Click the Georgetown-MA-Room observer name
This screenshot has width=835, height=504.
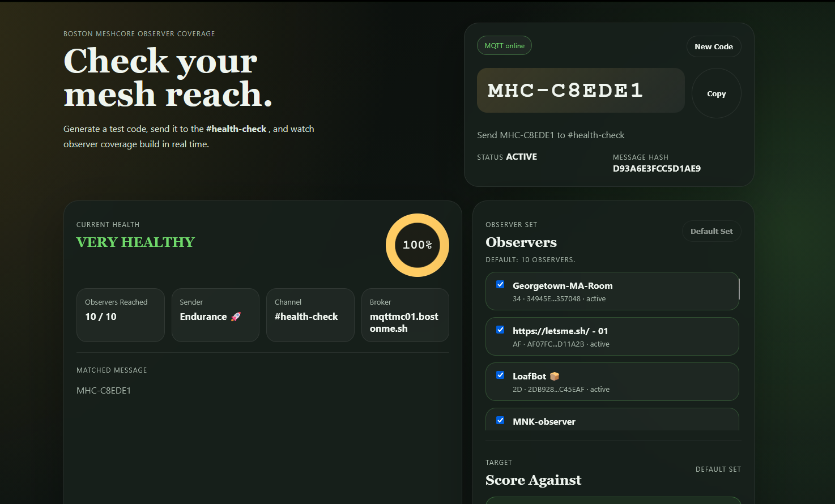point(563,286)
